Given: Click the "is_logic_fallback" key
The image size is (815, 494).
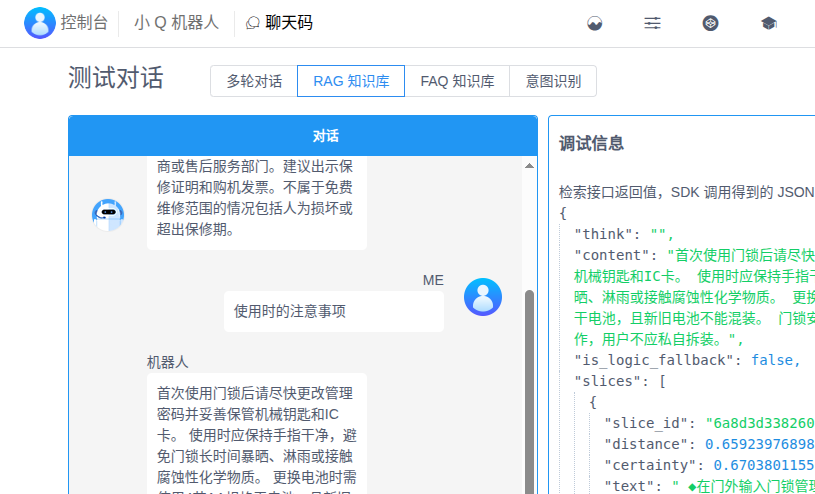Looking at the screenshot, I should point(658,360).
